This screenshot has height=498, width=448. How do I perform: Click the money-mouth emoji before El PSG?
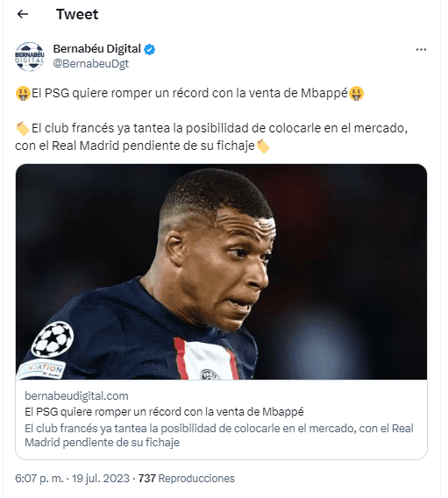tap(23, 93)
